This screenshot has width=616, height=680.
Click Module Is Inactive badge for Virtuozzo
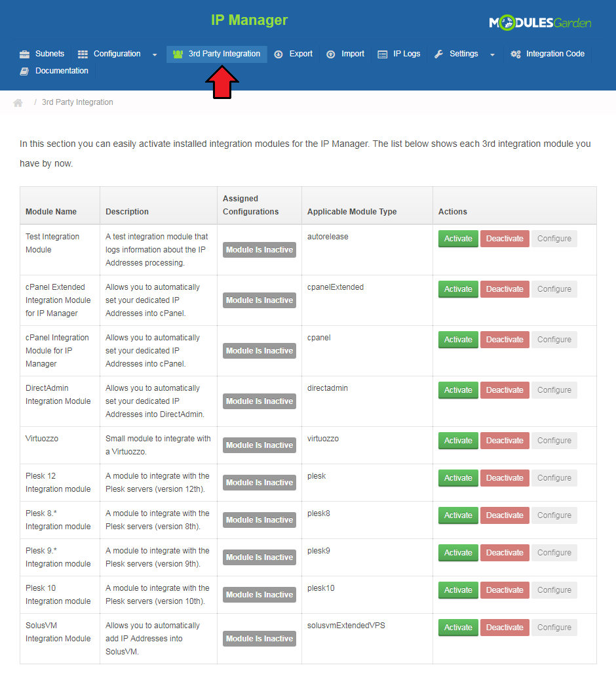pos(260,445)
